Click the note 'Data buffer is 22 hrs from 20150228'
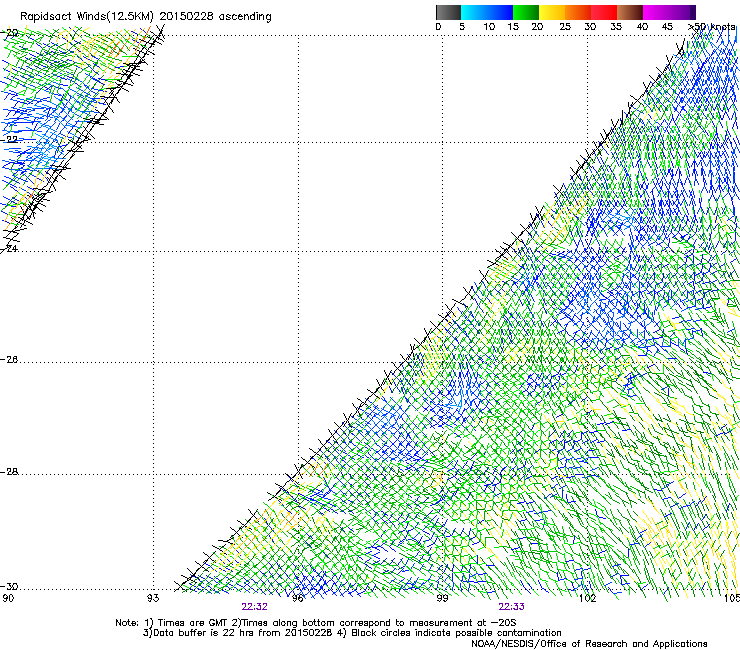 [243, 633]
